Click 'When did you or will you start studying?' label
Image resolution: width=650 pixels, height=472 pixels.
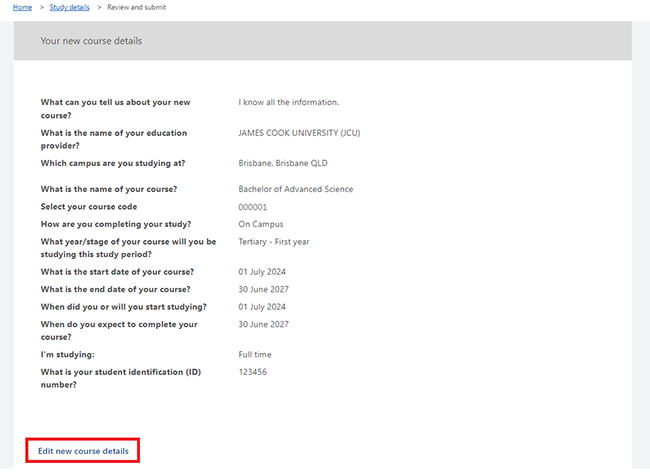124,307
